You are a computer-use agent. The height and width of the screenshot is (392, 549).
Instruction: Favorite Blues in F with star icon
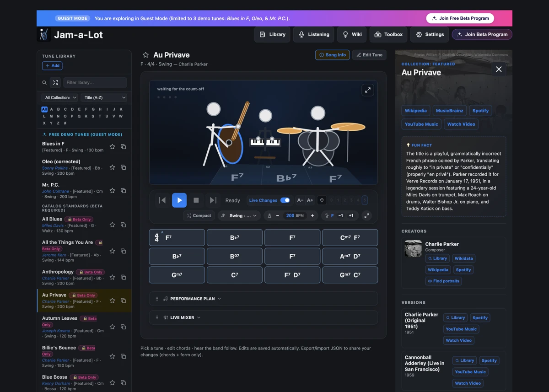[x=113, y=147]
